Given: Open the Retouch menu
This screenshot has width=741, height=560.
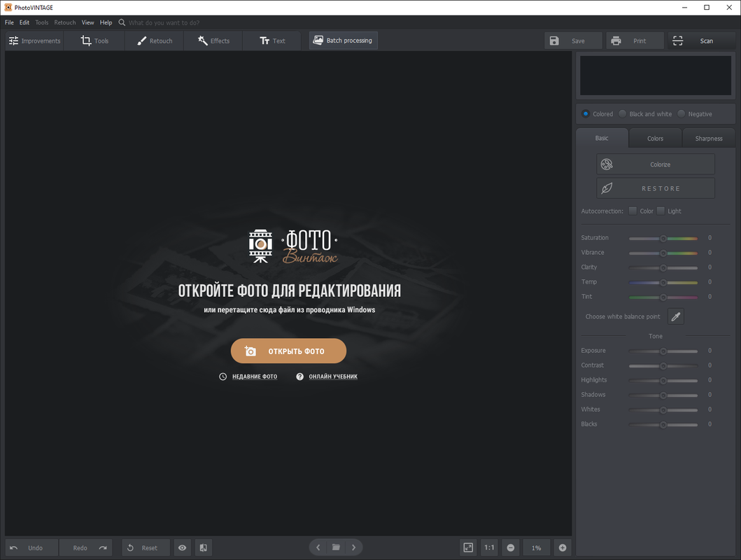Looking at the screenshot, I should point(65,22).
